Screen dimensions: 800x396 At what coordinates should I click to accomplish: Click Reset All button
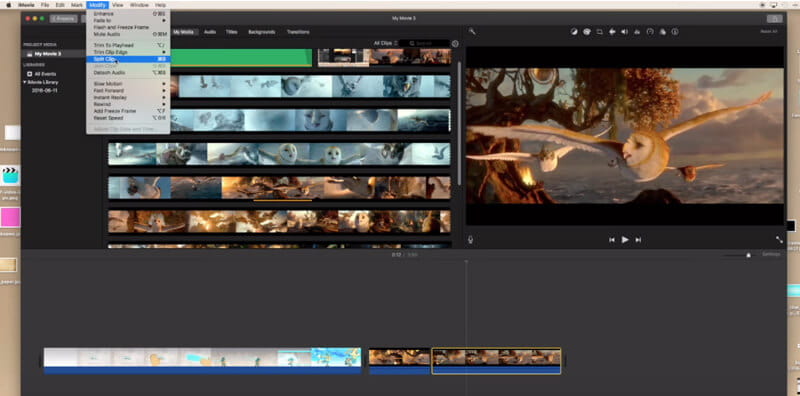click(768, 32)
